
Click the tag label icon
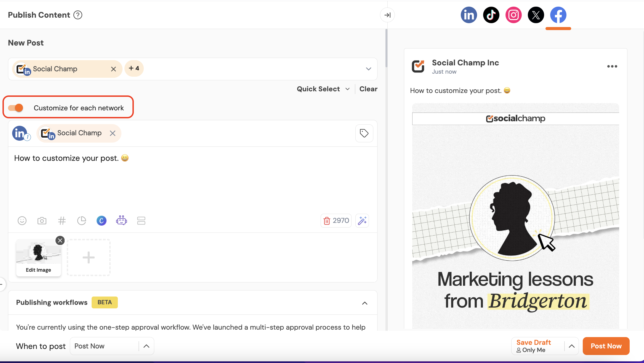click(364, 133)
